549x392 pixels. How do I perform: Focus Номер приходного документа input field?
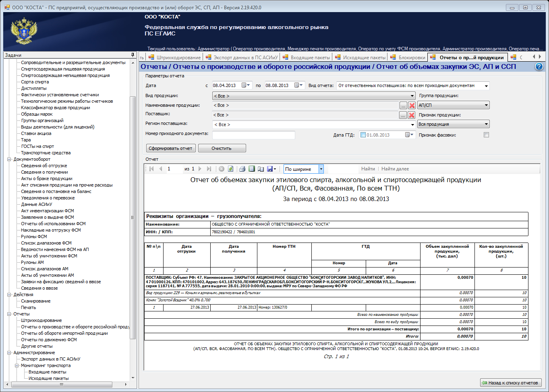coord(254,135)
